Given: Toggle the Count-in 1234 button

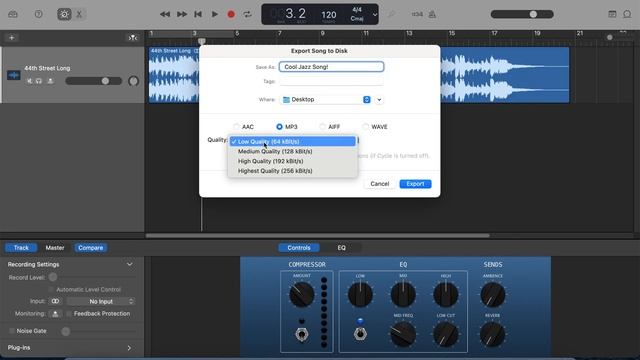Looking at the screenshot, I should (417, 14).
